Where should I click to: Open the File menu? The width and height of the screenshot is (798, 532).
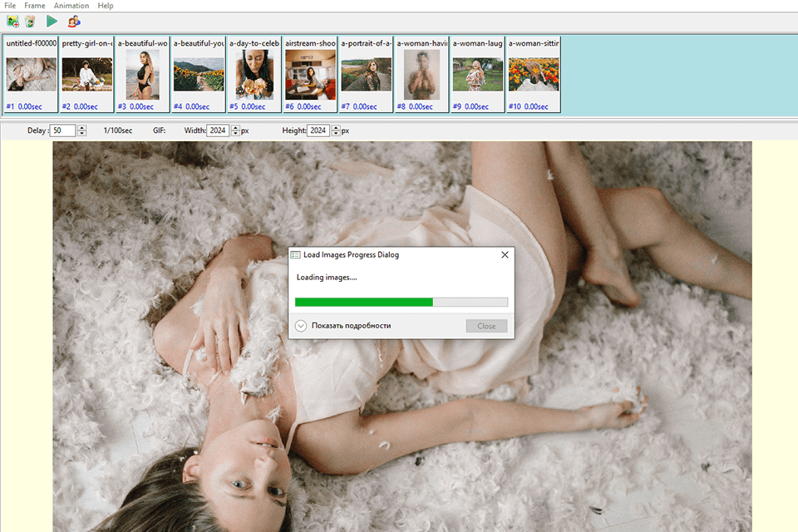pyautogui.click(x=9, y=5)
